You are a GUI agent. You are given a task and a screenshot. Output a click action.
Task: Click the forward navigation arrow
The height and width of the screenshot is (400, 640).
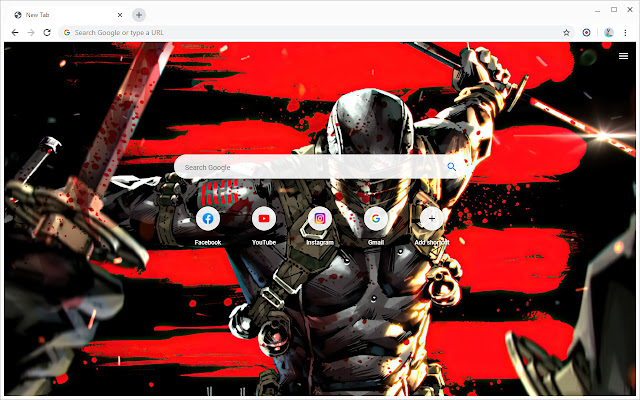(x=31, y=33)
